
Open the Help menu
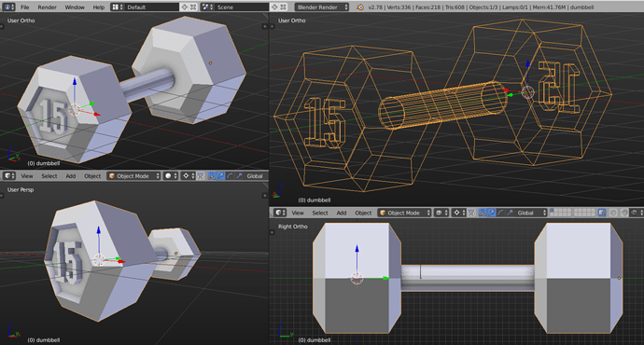[x=99, y=7]
